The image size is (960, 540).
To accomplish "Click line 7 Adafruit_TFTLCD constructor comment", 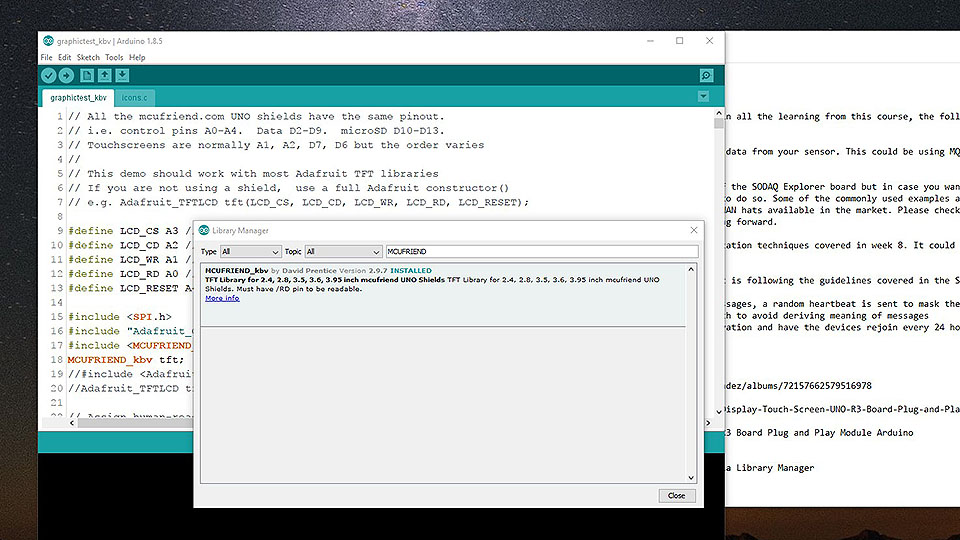I will 298,202.
